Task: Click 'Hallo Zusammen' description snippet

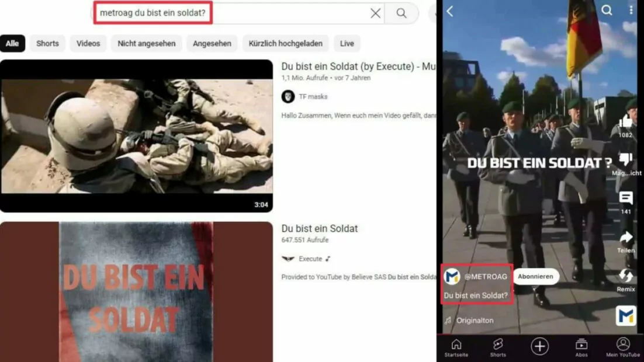Action: coord(359,116)
